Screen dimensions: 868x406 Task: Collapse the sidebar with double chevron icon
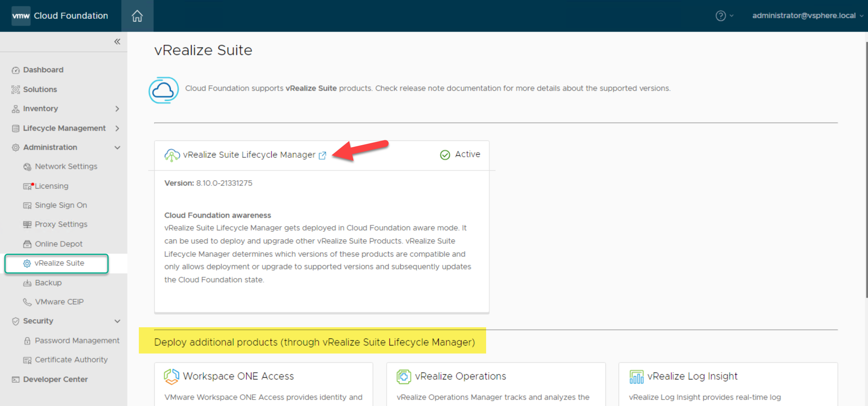click(x=117, y=42)
